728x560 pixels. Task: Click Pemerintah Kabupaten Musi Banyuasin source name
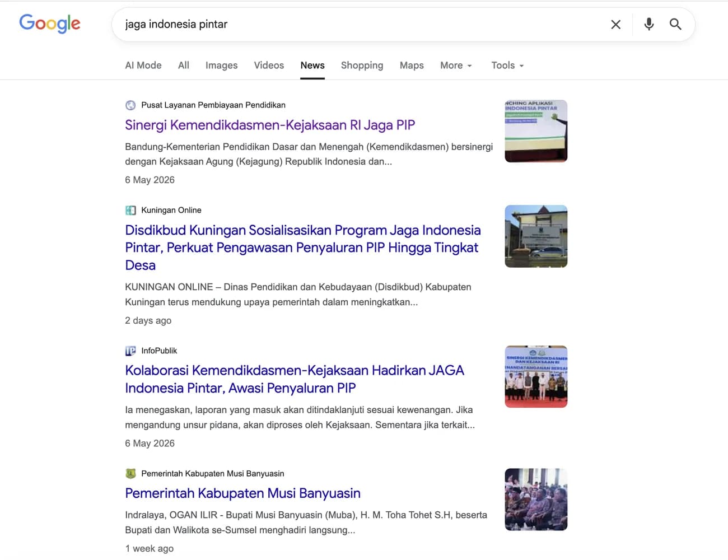[x=213, y=474]
